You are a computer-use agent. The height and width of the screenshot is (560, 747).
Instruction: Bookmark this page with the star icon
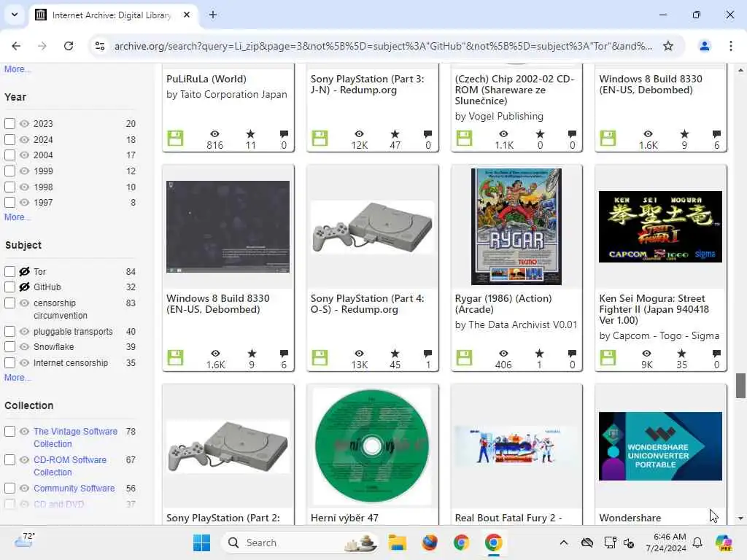[x=668, y=46]
